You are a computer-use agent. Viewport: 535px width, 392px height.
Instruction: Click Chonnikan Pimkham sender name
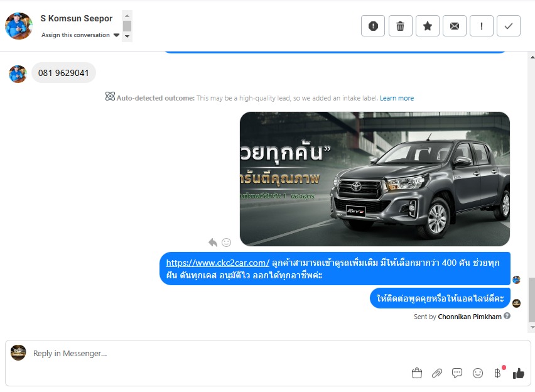pos(470,317)
